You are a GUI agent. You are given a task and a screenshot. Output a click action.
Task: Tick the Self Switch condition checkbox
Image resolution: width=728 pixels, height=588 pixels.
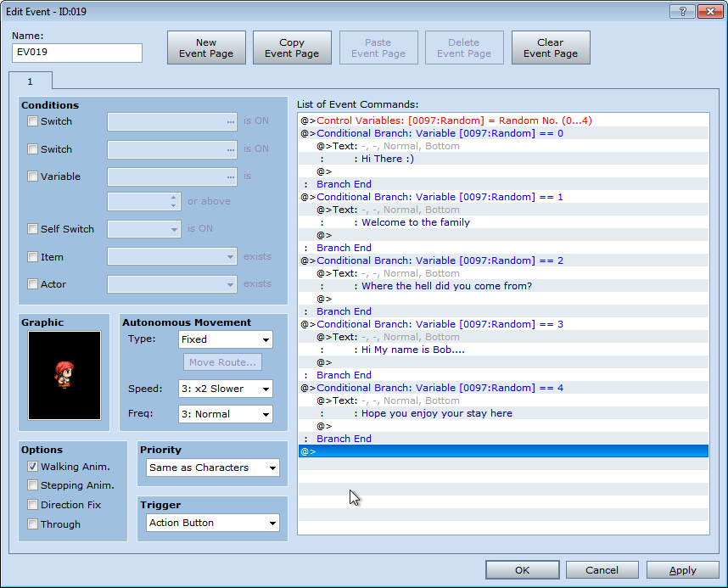coord(33,229)
